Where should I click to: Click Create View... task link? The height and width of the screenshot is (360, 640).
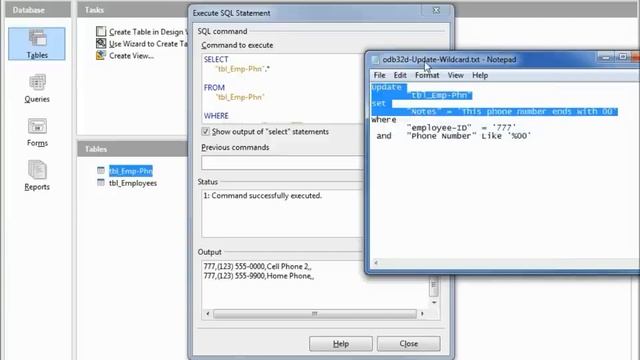coord(131,56)
